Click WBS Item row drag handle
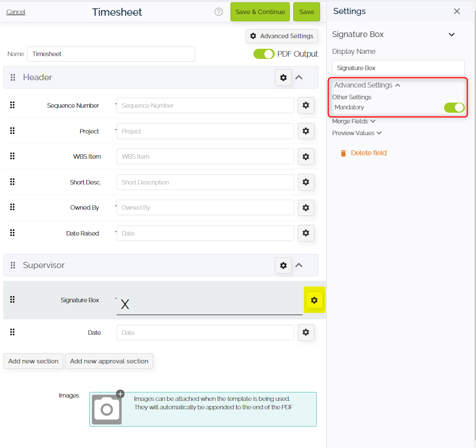476x448 pixels. [x=12, y=156]
